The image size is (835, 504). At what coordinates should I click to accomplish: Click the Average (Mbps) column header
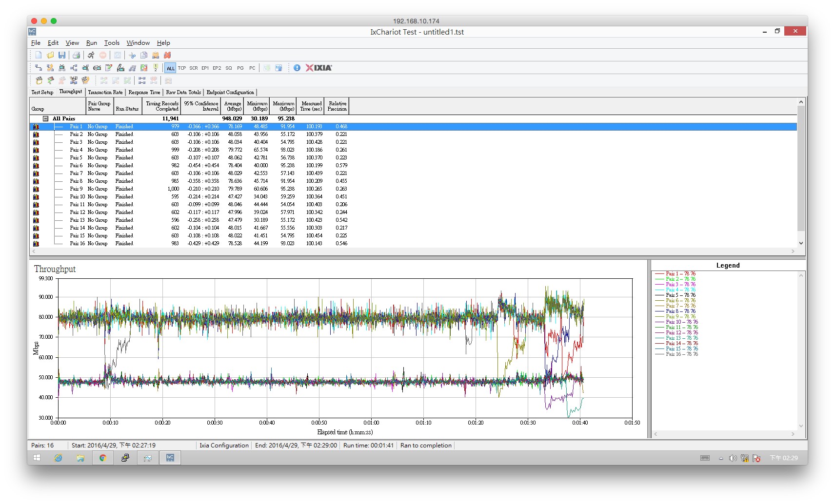pyautogui.click(x=233, y=106)
